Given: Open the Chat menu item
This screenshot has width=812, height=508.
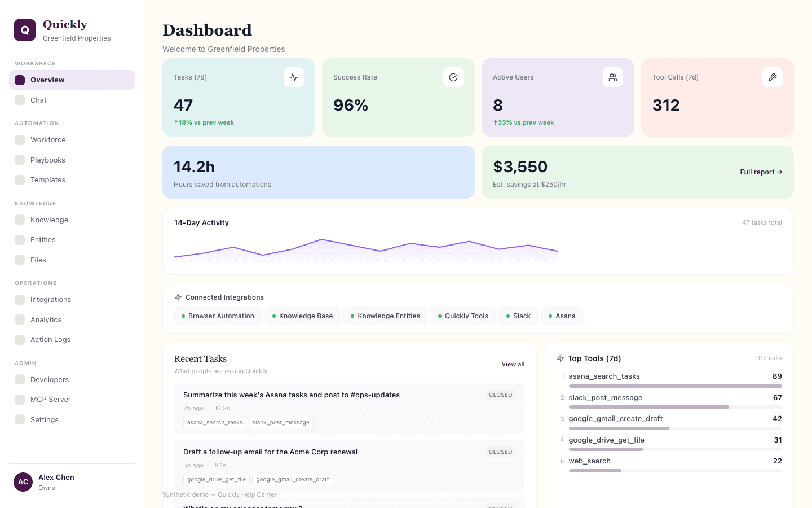Looking at the screenshot, I should 72,100.
